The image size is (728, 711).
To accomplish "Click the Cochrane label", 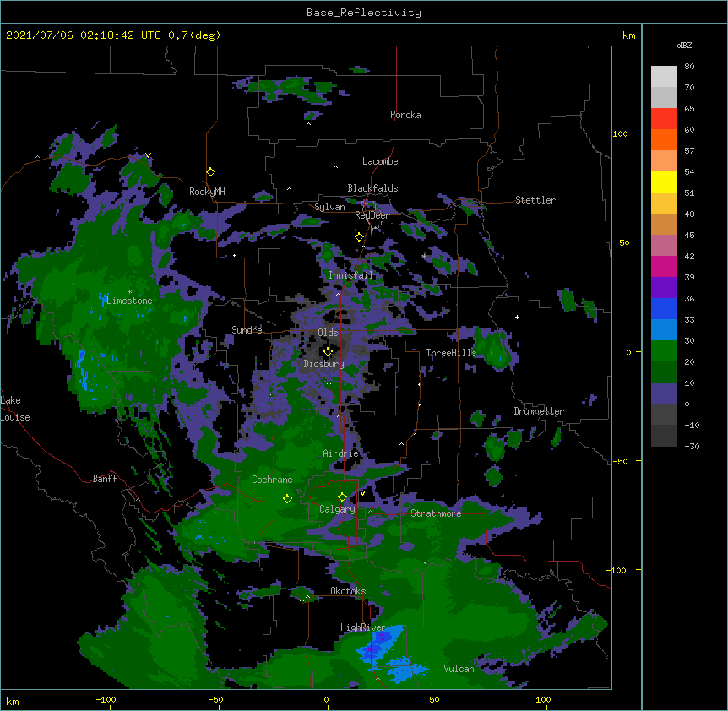I will [x=272, y=480].
